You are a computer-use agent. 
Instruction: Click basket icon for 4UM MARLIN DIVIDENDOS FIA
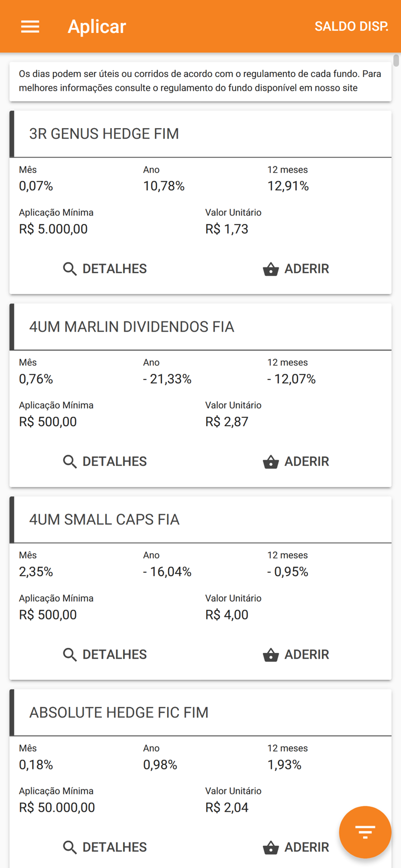(271, 462)
